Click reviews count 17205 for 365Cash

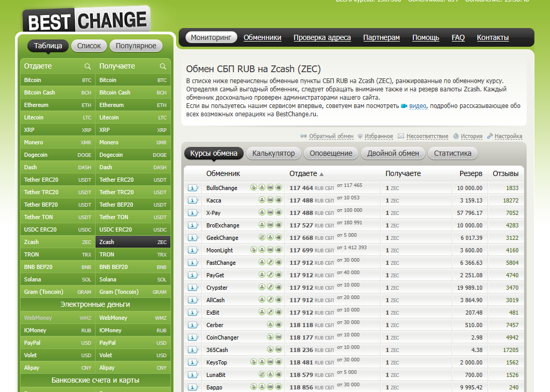coord(511,350)
